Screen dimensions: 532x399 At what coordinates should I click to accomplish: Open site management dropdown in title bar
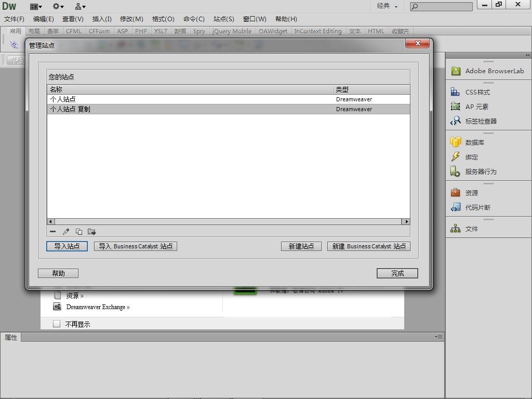(81, 6)
